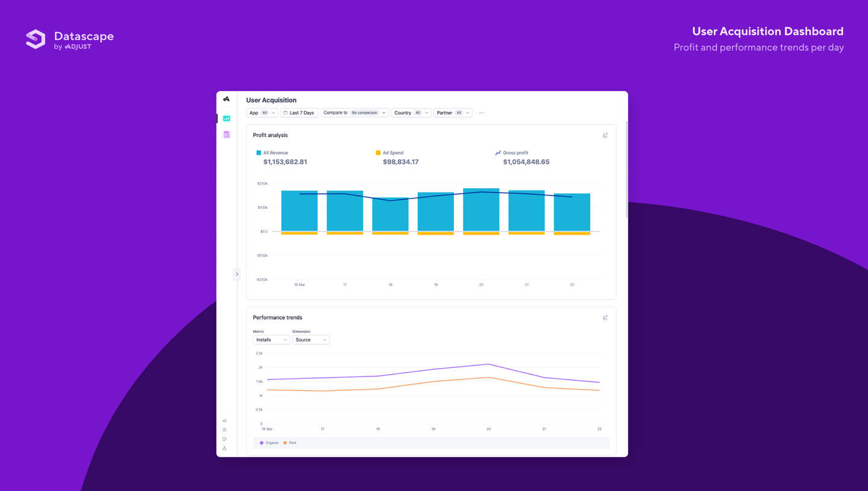868x491 pixels.
Task: Click the Adjust logo icon in the sidebar
Action: click(x=226, y=98)
